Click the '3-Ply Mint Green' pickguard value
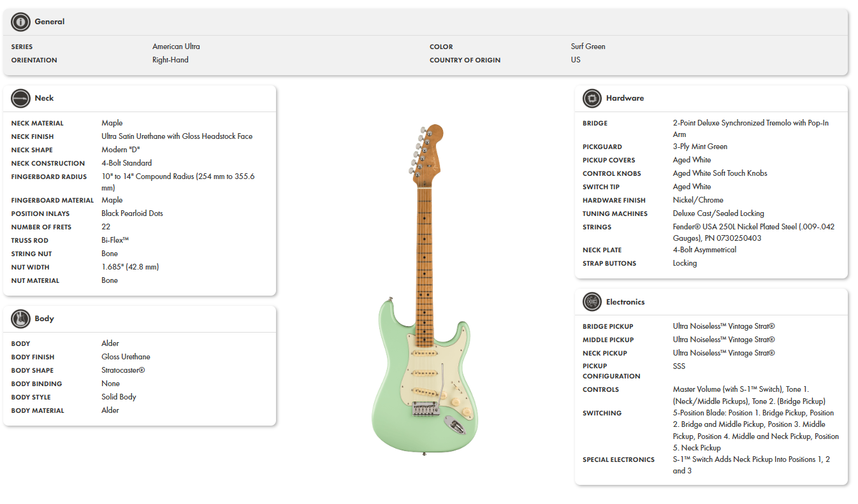This screenshot has height=504, width=858. coord(700,147)
